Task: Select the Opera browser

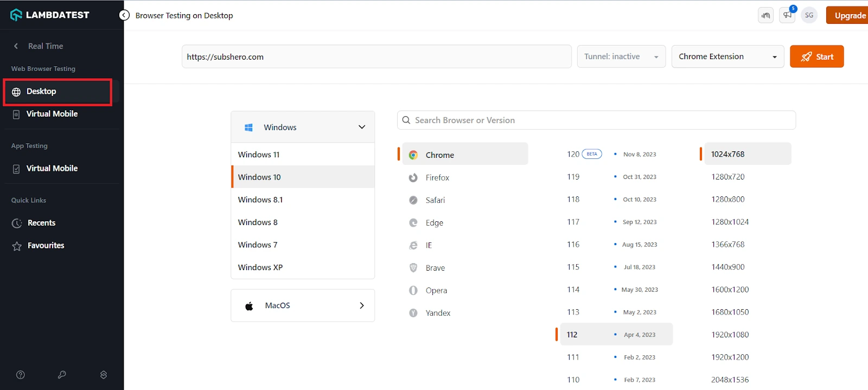Action: 436,291
